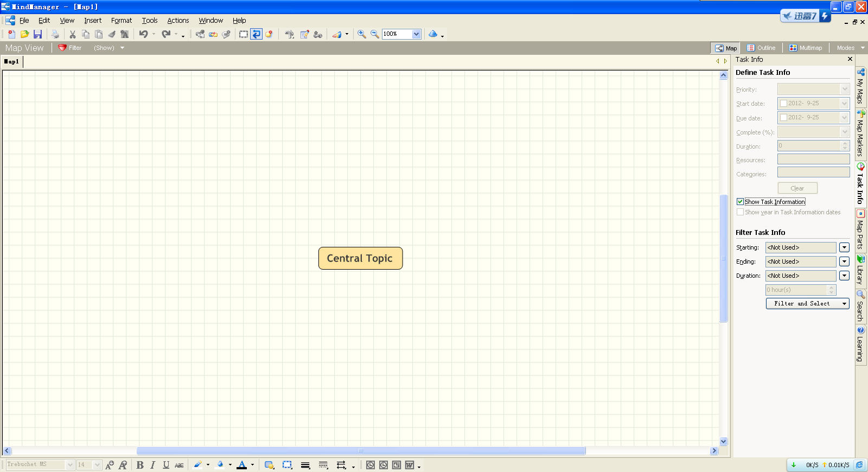Viewport: 868px width, 472px height.
Task: Toggle the Due date checkbox
Action: pyautogui.click(x=783, y=117)
